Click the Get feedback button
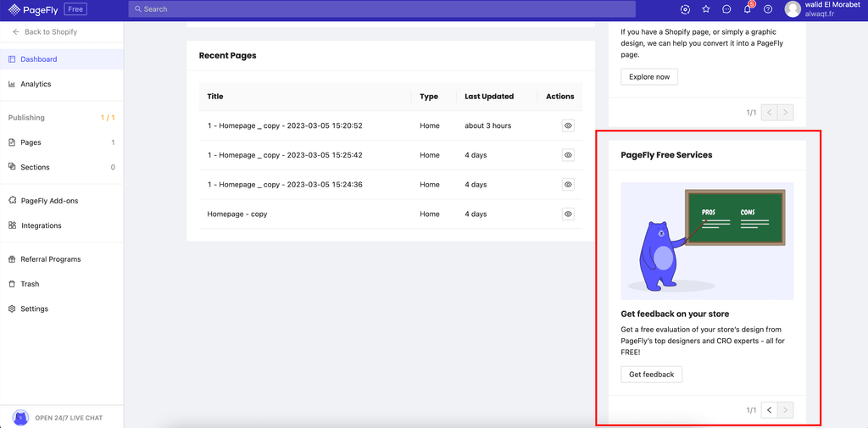The image size is (868, 428). pyautogui.click(x=651, y=374)
